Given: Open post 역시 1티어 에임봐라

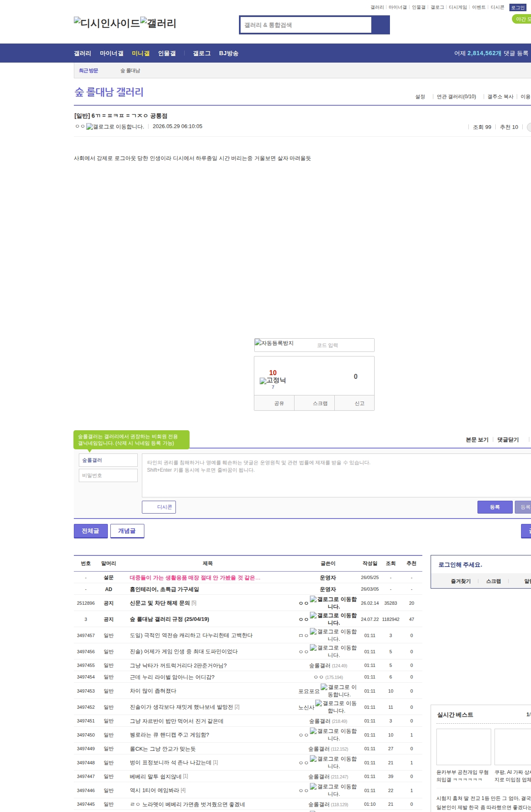Looking at the screenshot, I should [x=155, y=790].
